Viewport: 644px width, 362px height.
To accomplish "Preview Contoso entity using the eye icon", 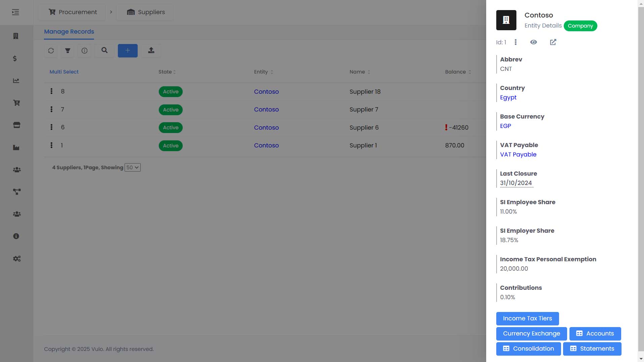I will click(x=534, y=42).
